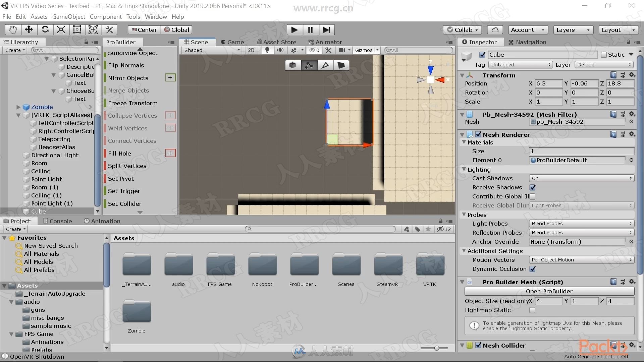644x362 pixels.
Task: Advance one frame with Step button
Action: 326,30
